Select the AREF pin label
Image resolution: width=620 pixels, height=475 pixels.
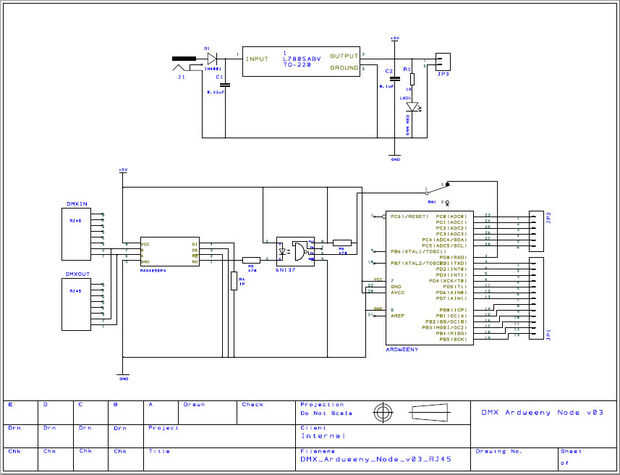397,316
